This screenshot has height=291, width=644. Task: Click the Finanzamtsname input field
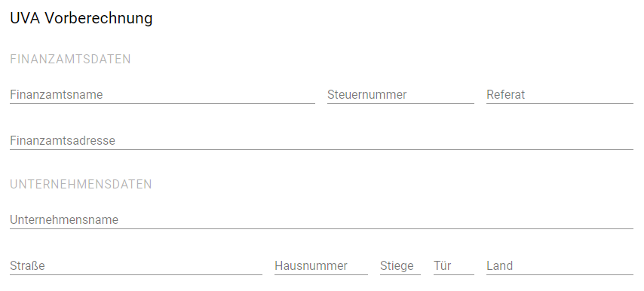coord(162,95)
